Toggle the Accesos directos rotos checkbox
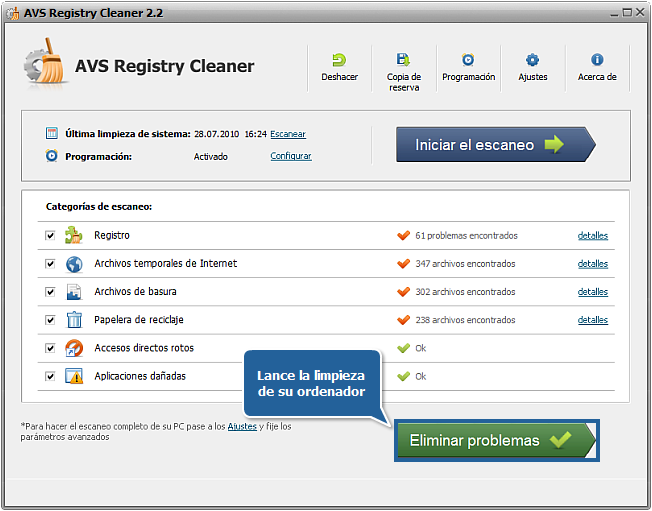The height and width of the screenshot is (511, 652). point(50,348)
